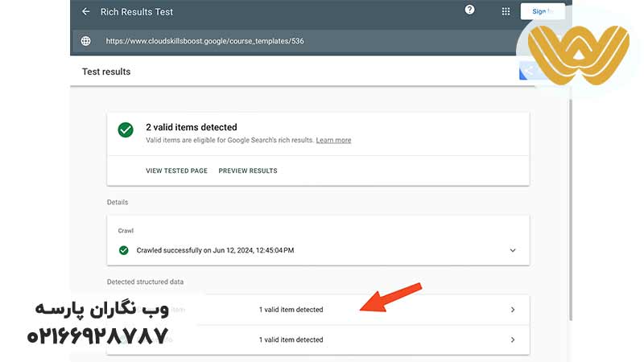Viewport: 644px width, 362px height.
Task: Click the globe icon beside the URL
Action: point(86,41)
